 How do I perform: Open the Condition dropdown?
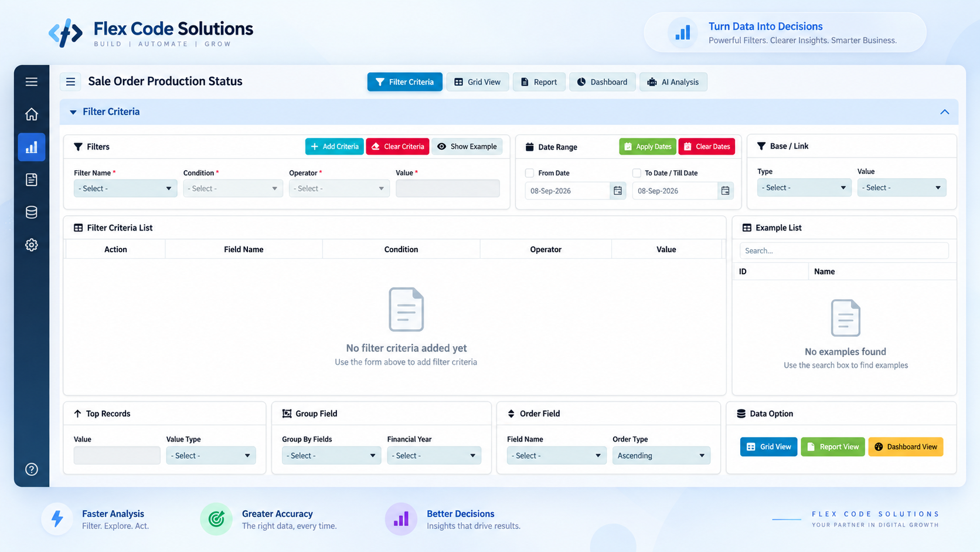coord(233,188)
